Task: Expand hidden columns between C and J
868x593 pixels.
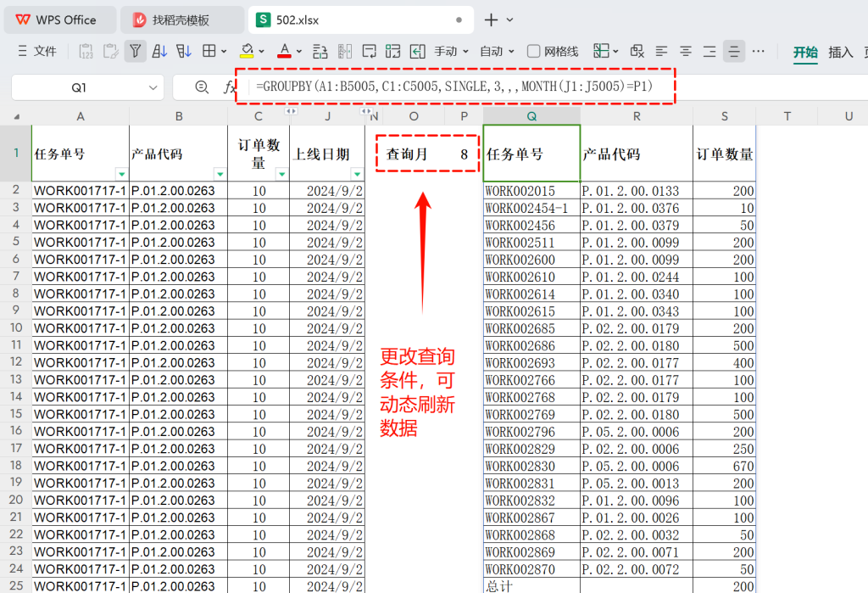Action: (x=292, y=111)
